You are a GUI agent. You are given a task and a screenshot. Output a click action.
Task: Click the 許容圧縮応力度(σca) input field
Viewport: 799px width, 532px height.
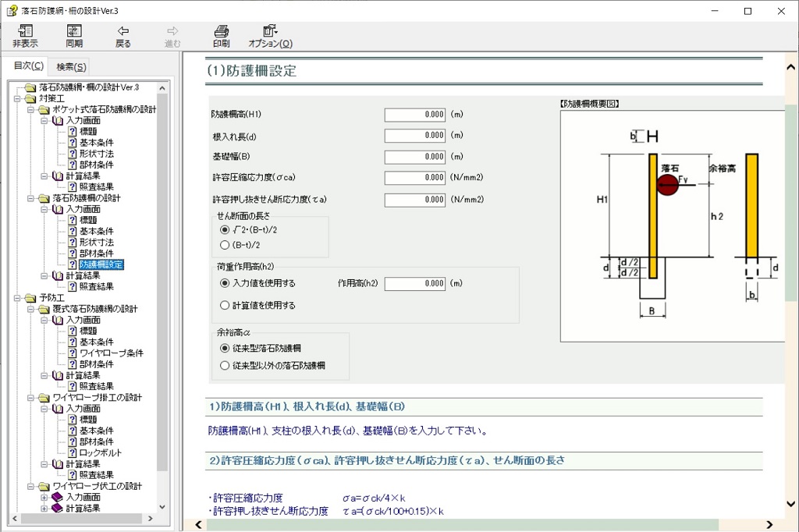tap(415, 178)
